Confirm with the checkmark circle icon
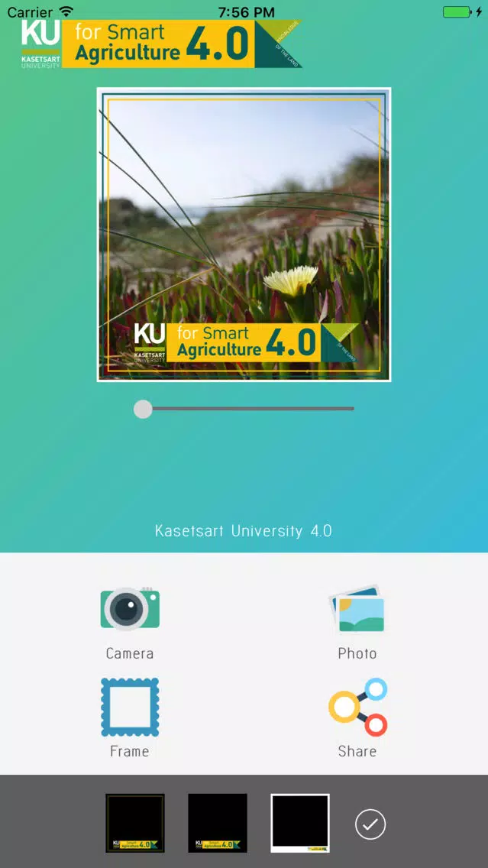488x868 pixels. (x=370, y=824)
